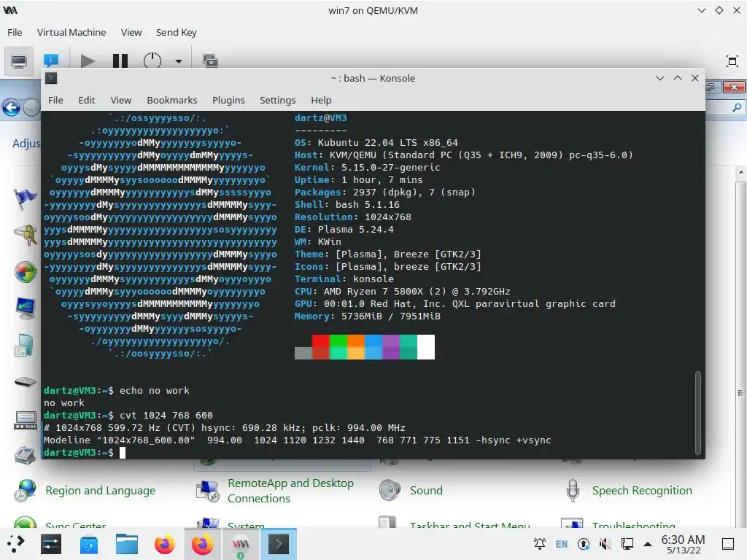Open Konsole Bookmarks menu
Image resolution: width=747 pixels, height=560 pixels.
pyautogui.click(x=172, y=100)
